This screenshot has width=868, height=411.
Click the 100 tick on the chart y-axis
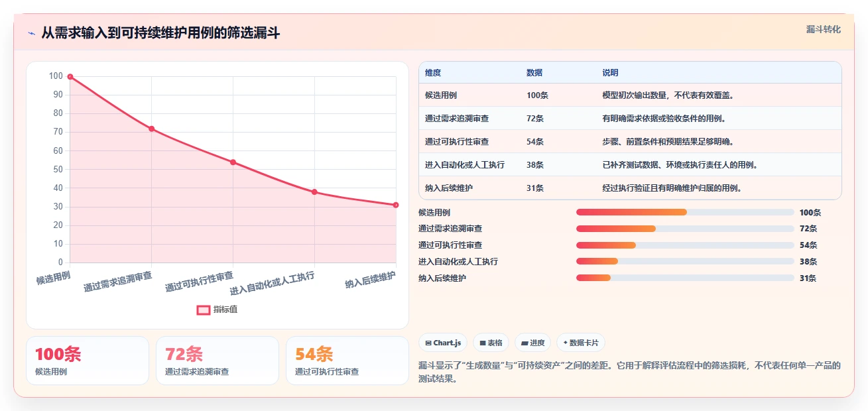(56, 76)
